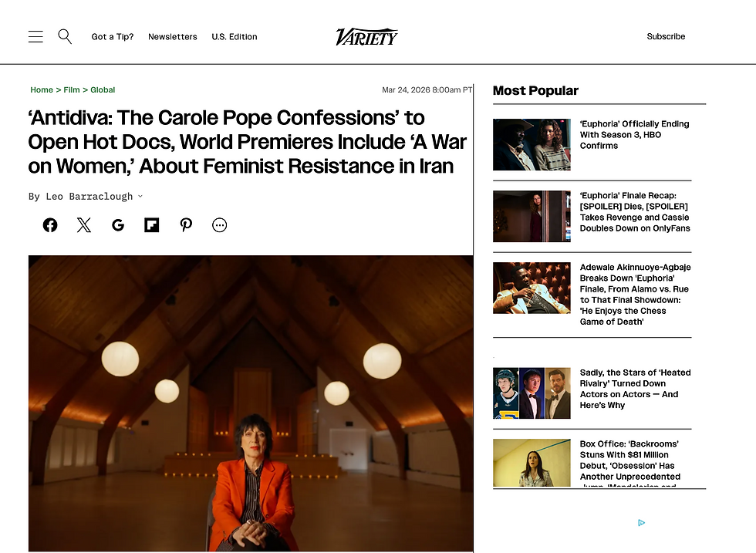
Task: Share article on Flipboard
Action: [152, 225]
